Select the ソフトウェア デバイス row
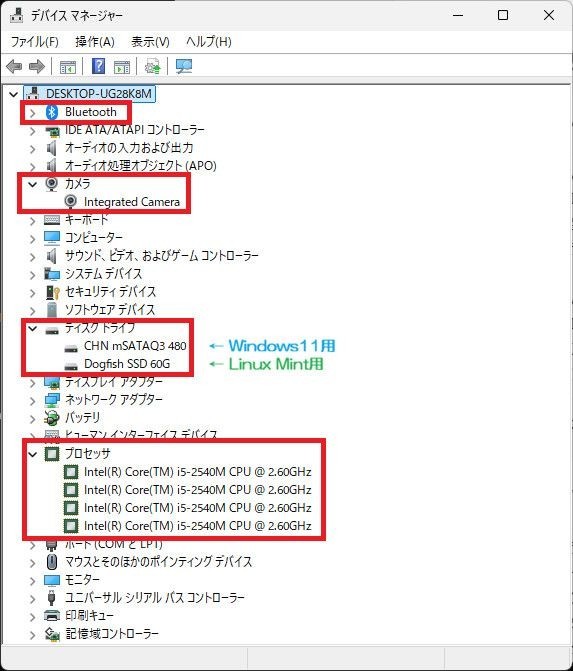 click(110, 310)
